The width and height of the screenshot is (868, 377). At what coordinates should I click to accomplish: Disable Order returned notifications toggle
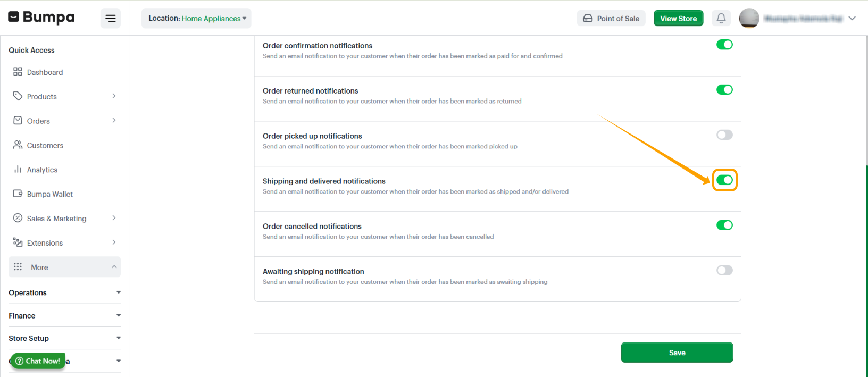(724, 90)
